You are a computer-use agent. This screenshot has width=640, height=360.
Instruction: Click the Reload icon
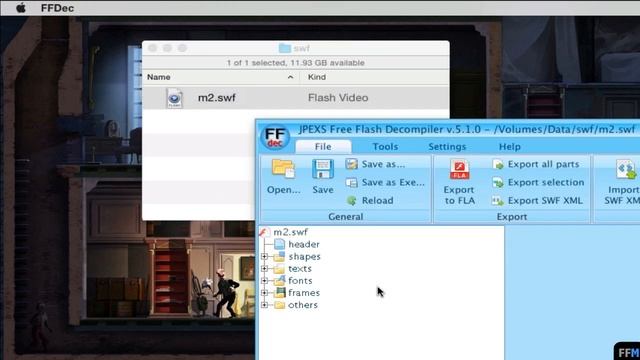coord(351,200)
